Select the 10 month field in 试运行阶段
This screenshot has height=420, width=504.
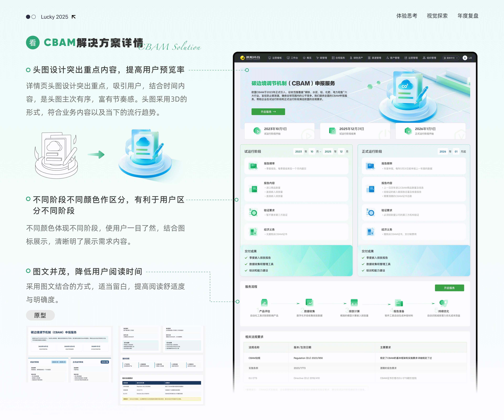click(x=312, y=151)
